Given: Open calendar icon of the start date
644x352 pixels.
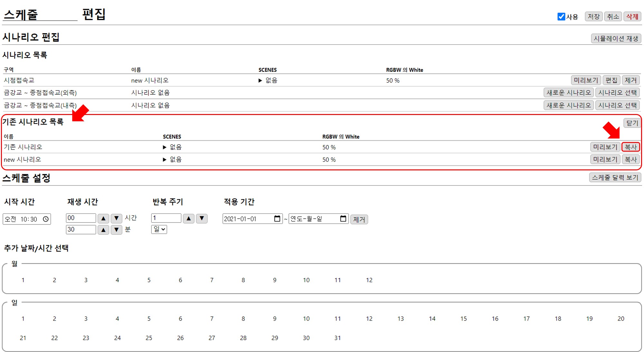Looking at the screenshot, I should coord(277,219).
